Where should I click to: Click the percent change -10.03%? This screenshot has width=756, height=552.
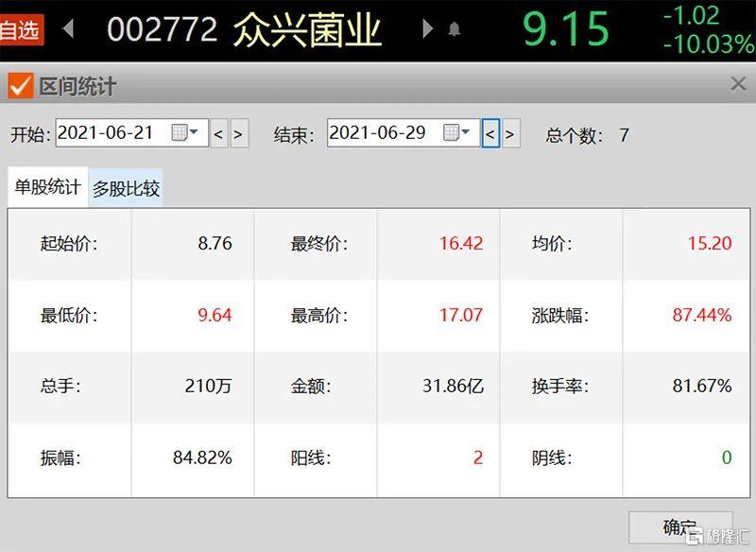709,44
